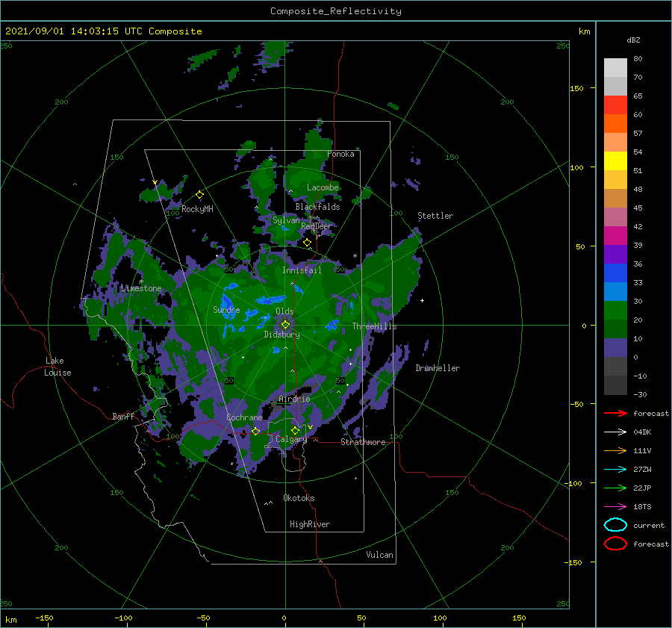Click the red forecast arrow legend icon
Image resolution: width=672 pixels, height=628 pixels.
tap(615, 413)
